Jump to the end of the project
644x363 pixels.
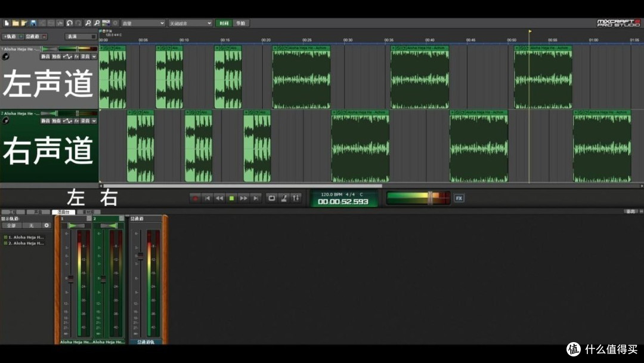[x=255, y=198]
